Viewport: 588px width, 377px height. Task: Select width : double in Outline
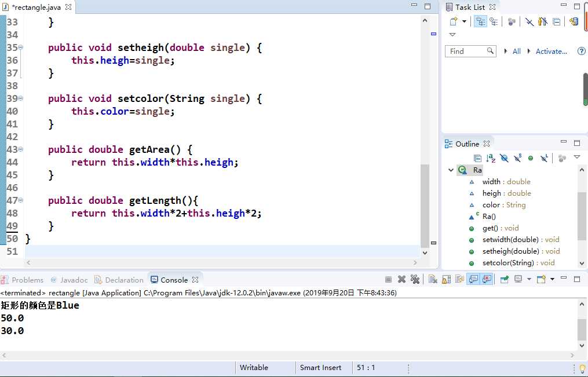tap(506, 182)
